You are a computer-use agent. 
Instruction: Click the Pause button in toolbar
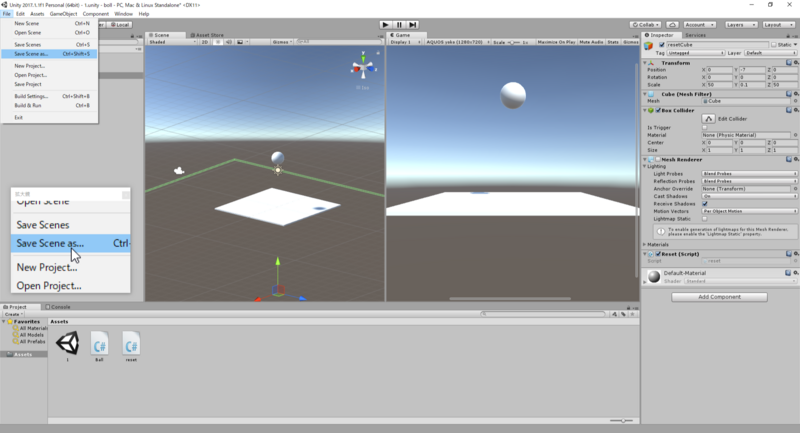(399, 24)
